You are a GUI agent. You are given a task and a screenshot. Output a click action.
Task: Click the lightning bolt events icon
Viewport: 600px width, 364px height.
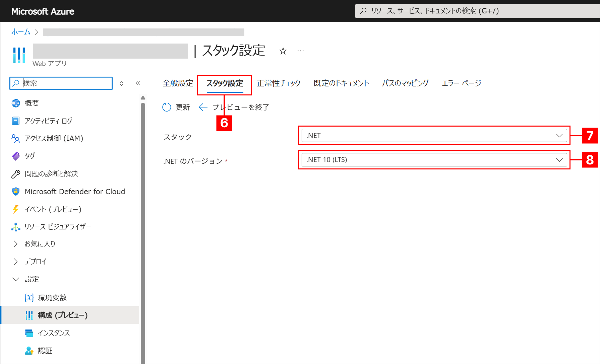pos(16,209)
